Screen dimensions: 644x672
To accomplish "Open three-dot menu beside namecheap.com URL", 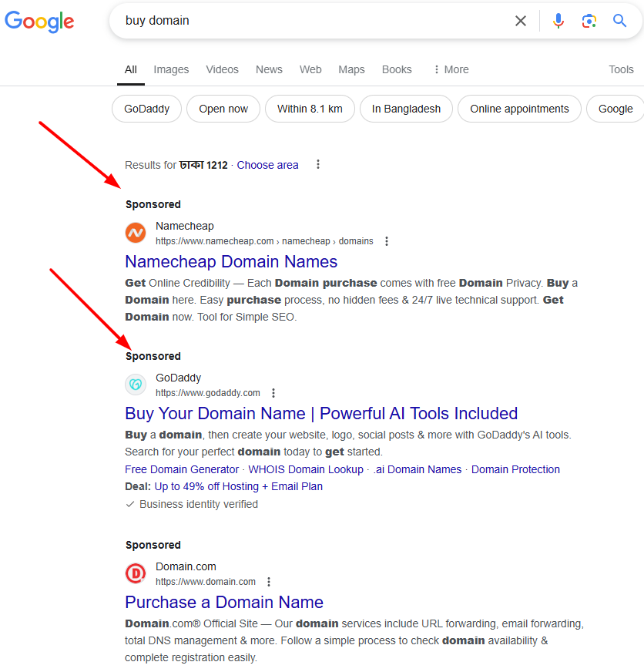I will pos(387,241).
